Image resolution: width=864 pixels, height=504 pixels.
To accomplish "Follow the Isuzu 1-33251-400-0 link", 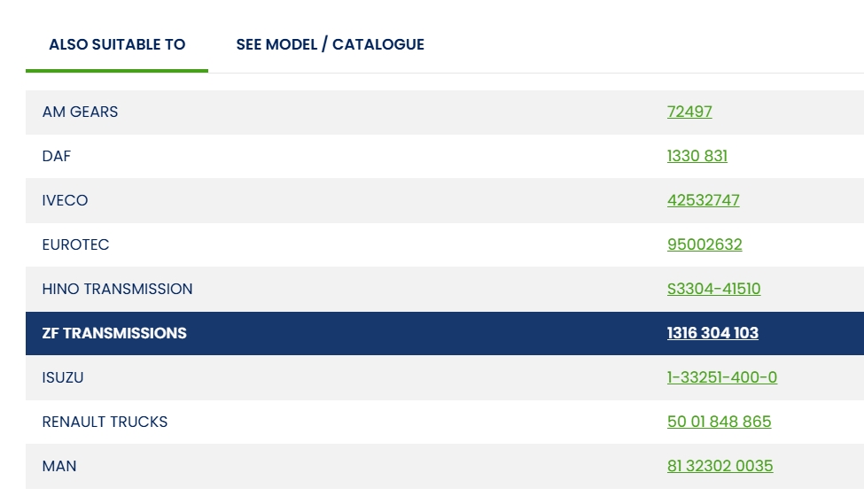I will click(x=721, y=377).
